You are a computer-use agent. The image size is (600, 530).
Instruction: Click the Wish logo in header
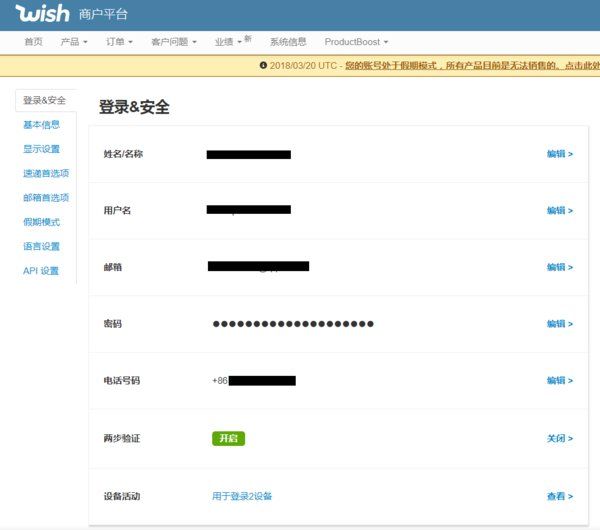point(42,13)
